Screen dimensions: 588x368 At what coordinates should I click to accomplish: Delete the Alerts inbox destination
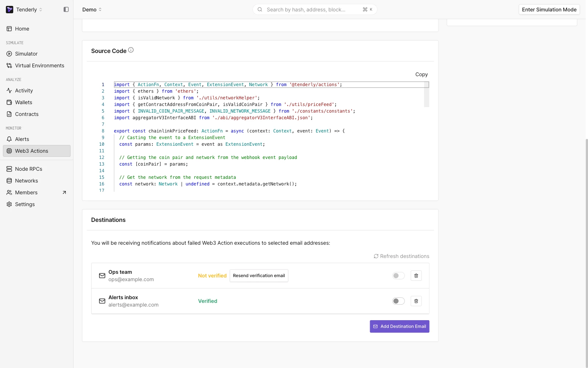coord(416,301)
